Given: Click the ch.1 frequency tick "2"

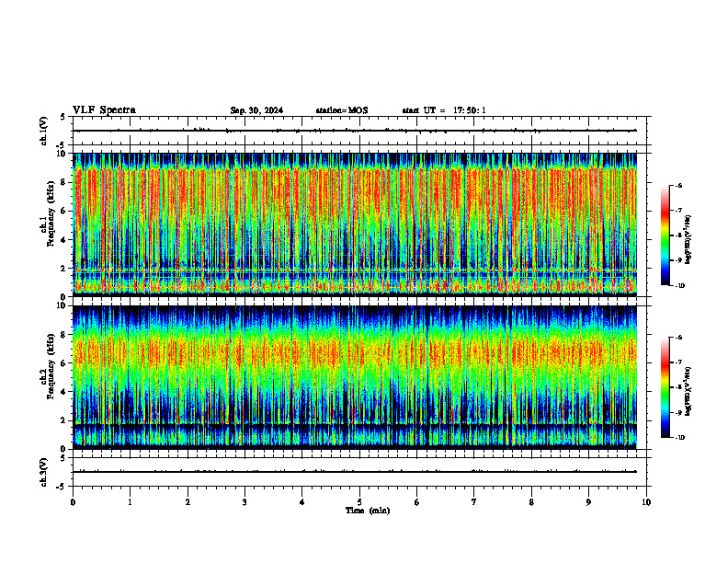Looking at the screenshot, I should 63,269.
